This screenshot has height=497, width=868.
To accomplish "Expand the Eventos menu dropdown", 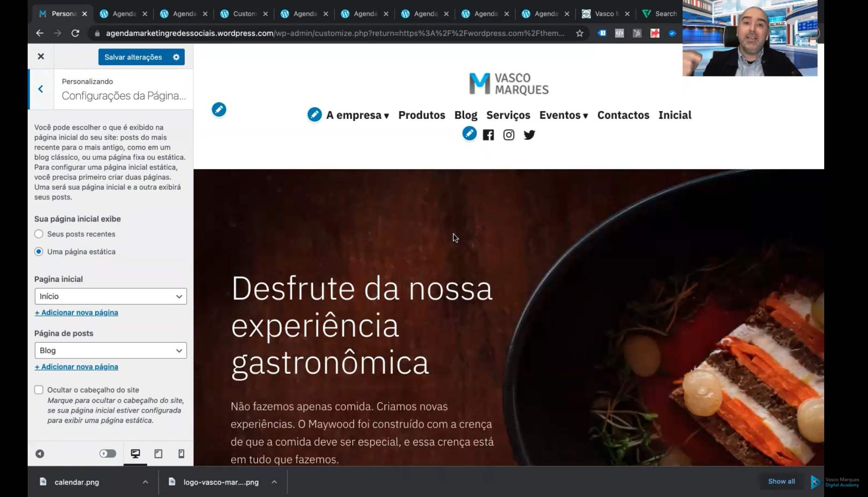I will coord(563,115).
